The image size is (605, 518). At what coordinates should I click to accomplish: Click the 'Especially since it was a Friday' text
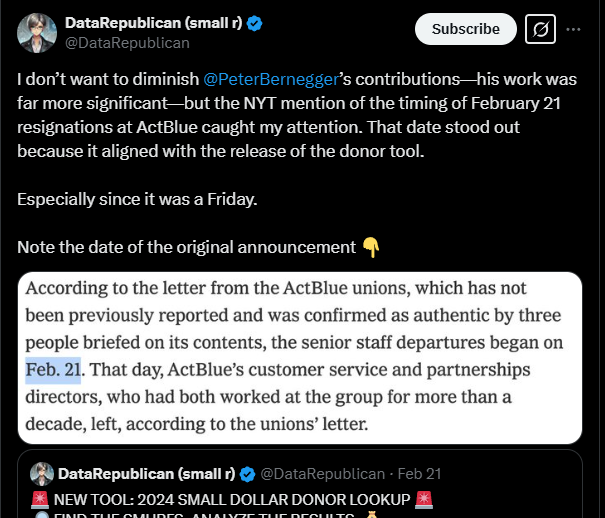(137, 199)
